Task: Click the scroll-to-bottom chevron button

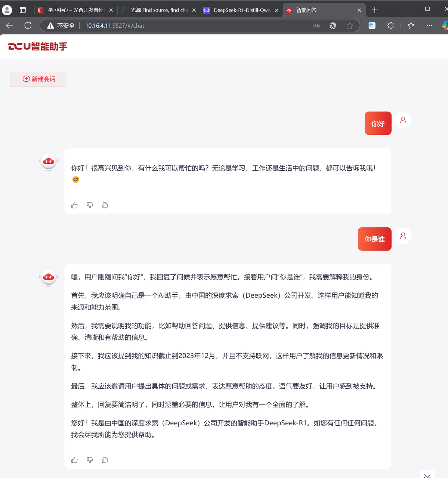Action: pos(427,475)
